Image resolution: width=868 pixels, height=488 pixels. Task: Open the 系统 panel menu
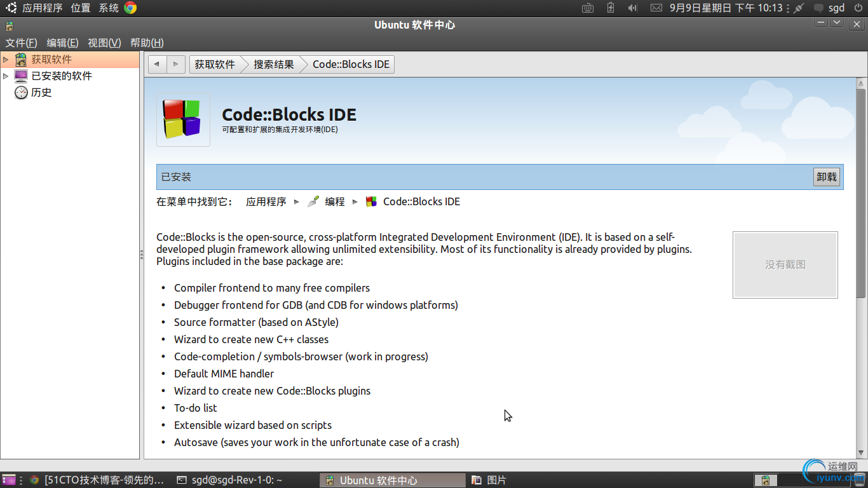point(109,8)
